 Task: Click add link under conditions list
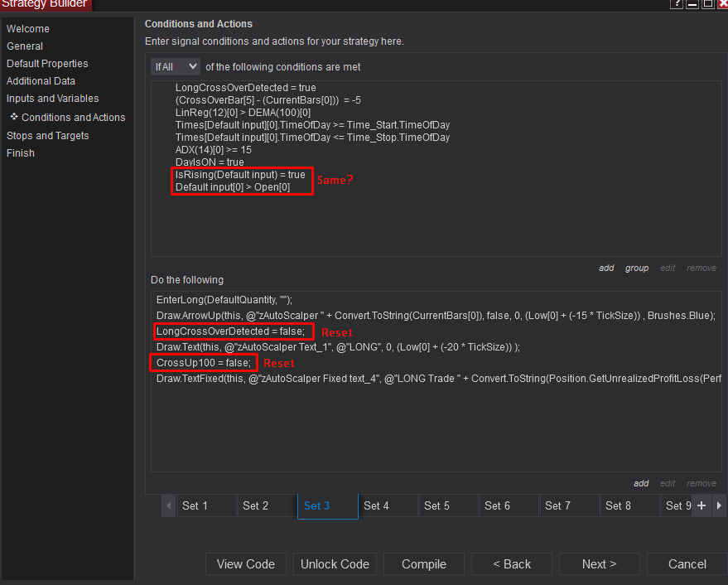tap(606, 268)
